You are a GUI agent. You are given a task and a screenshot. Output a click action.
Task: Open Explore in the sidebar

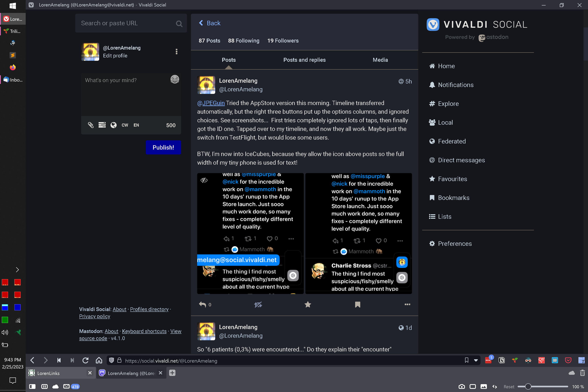(444, 103)
